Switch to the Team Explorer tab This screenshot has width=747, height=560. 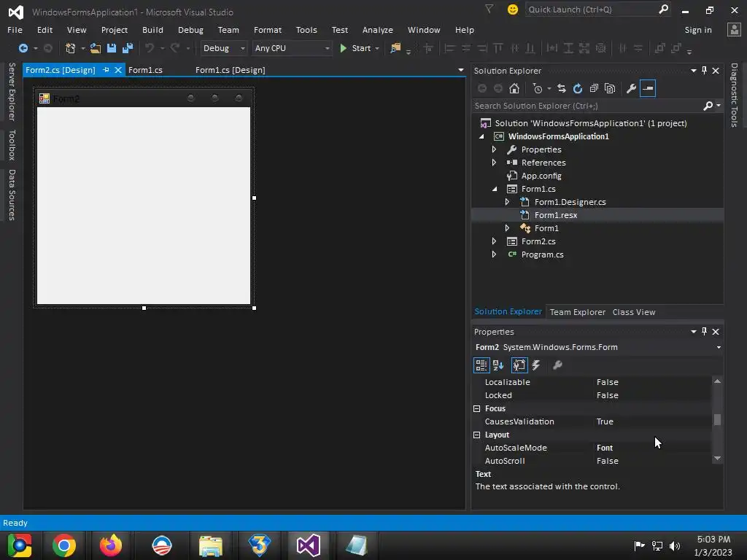[578, 312]
